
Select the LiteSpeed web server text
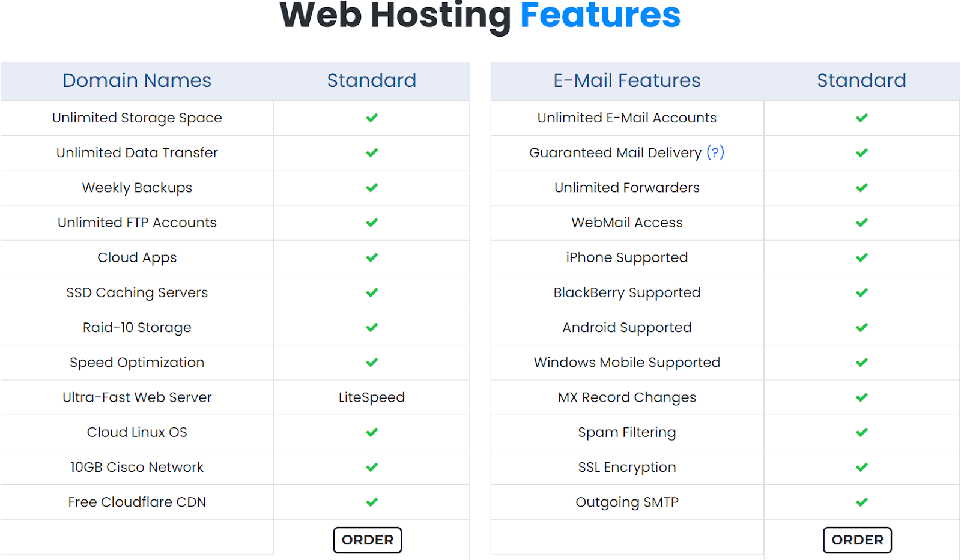coord(372,397)
